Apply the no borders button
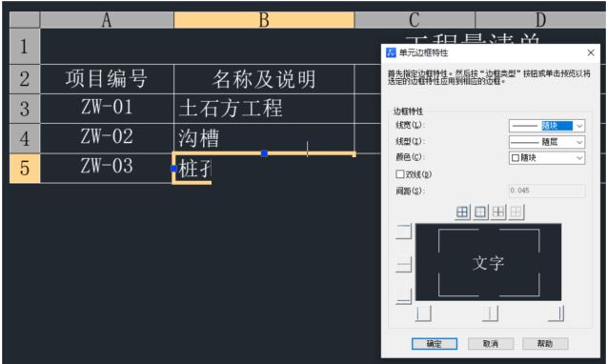Screen dimensions: 607x364 pyautogui.click(x=516, y=212)
